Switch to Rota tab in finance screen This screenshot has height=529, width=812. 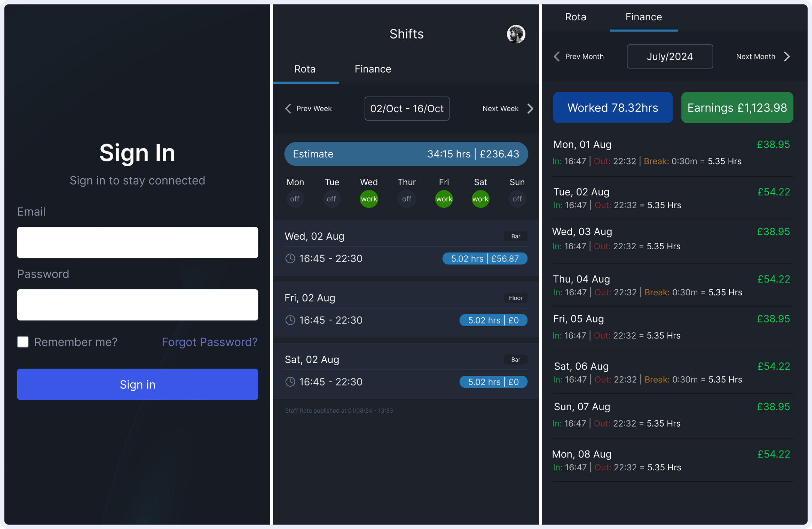[575, 17]
